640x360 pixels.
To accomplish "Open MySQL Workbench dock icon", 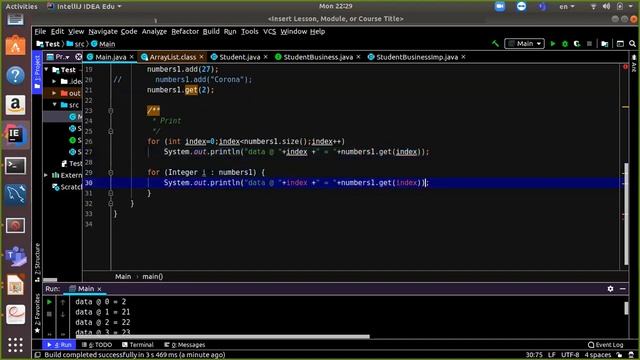I will click(15, 195).
